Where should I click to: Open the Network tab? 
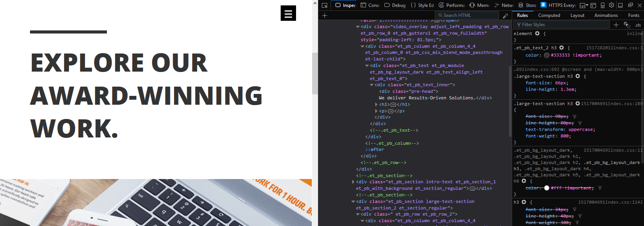(x=504, y=5)
